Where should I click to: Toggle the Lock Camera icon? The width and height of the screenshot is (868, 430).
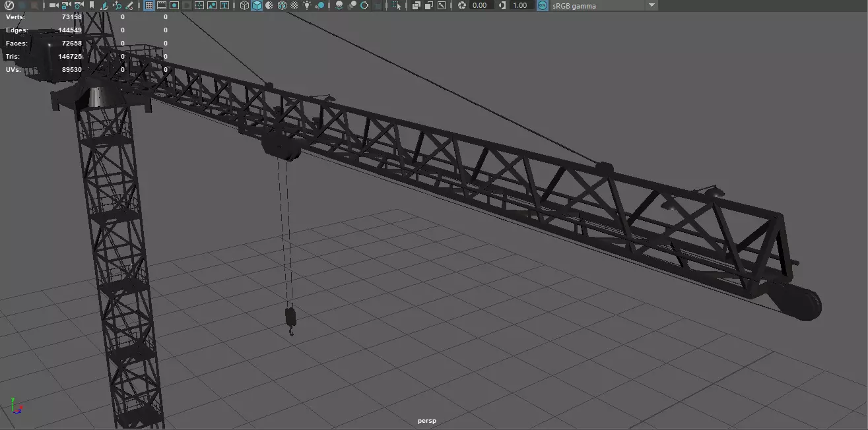point(66,5)
